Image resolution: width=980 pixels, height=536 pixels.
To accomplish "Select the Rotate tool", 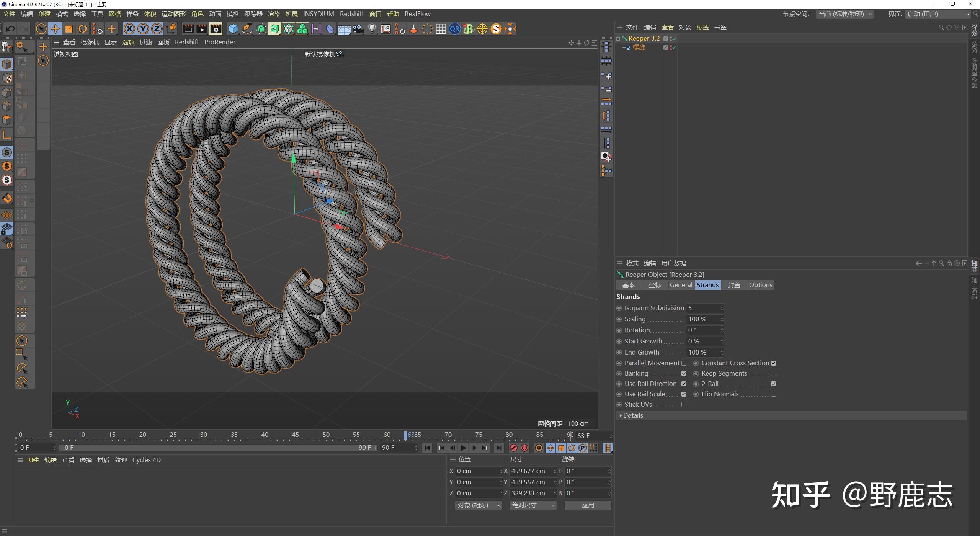I will 83,29.
